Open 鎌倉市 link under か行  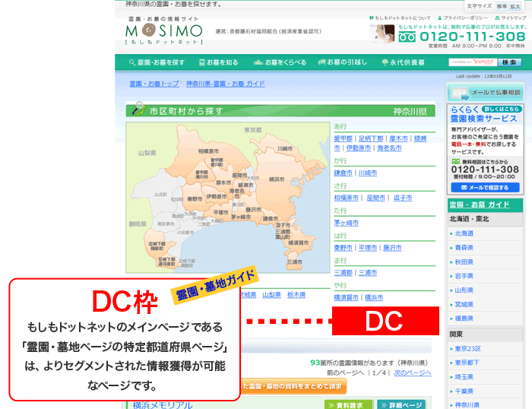click(x=343, y=173)
